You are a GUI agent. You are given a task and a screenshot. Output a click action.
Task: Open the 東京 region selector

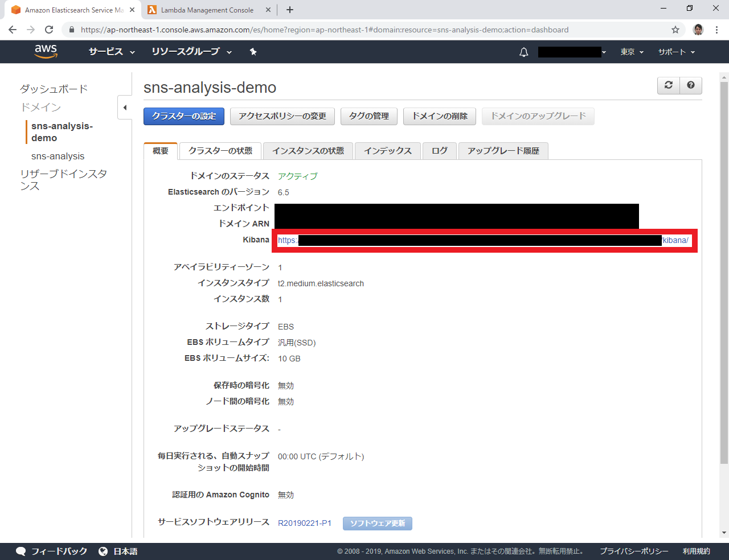point(632,52)
